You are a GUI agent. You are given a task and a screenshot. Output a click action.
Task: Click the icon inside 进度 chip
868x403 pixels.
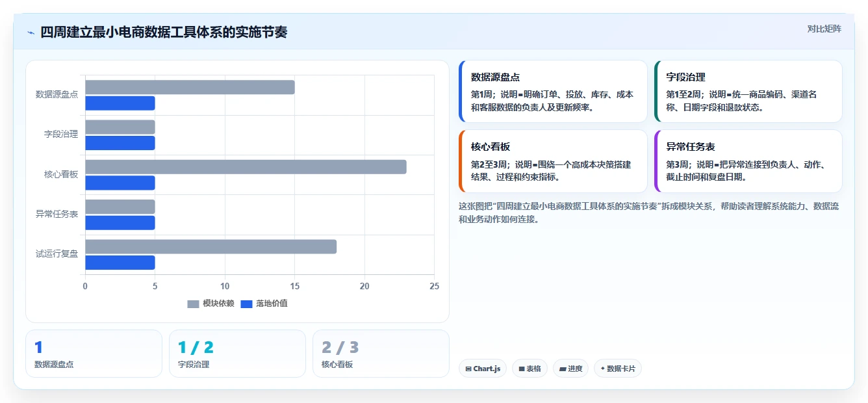click(563, 369)
